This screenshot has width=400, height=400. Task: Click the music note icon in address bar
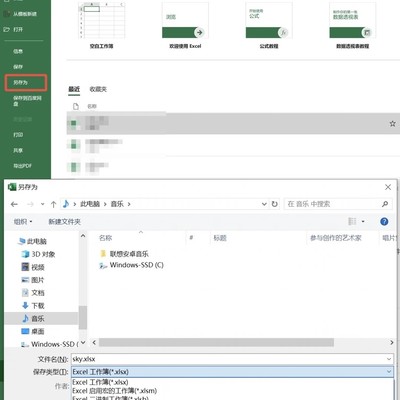click(66, 204)
